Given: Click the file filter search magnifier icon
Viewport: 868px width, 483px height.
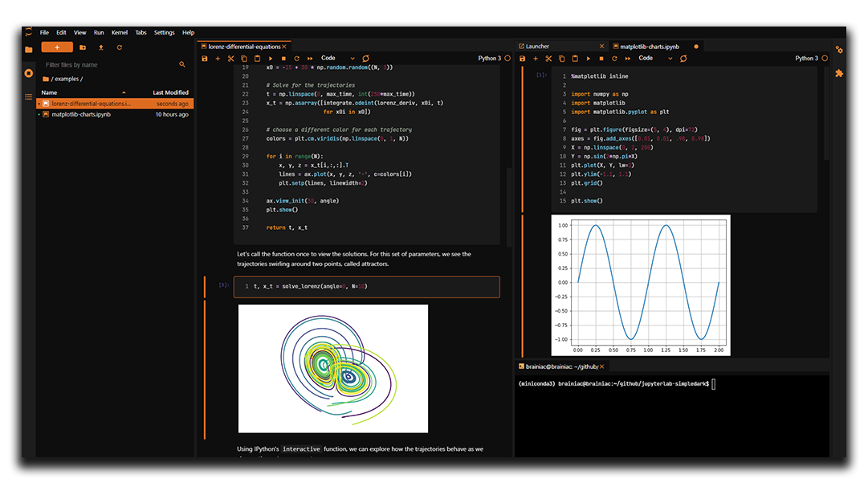Looking at the screenshot, I should click(182, 65).
